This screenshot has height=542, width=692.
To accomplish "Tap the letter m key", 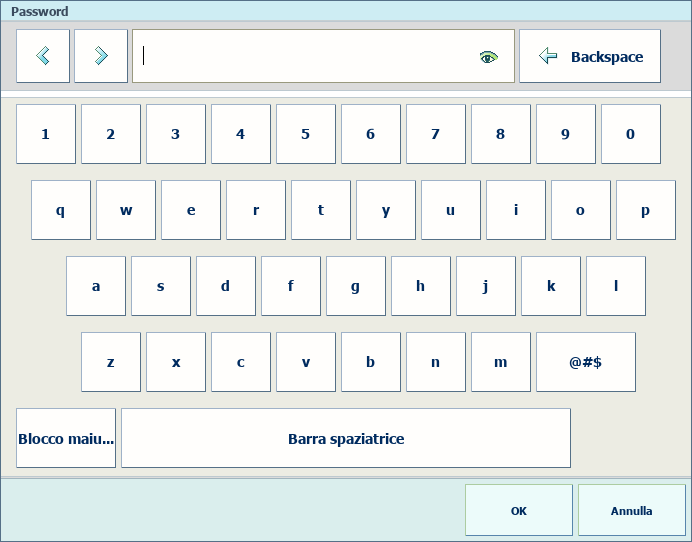I will [x=501, y=362].
